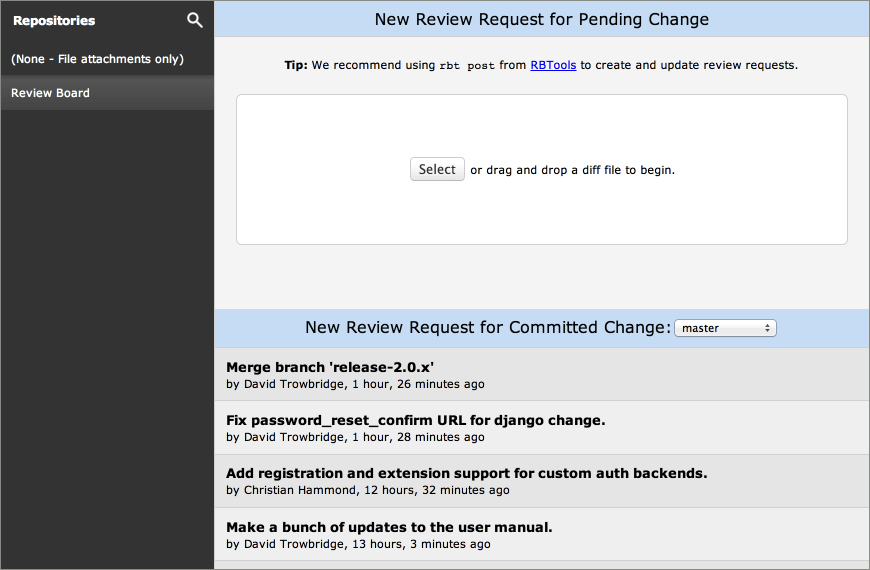Image resolution: width=870 pixels, height=570 pixels.
Task: Choose commit 'Make a bunch of updates to the user manual.'
Action: 542,534
